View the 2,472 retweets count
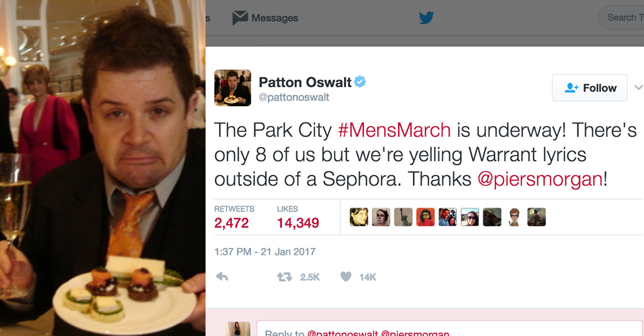This screenshot has width=644, height=336. 231,223
